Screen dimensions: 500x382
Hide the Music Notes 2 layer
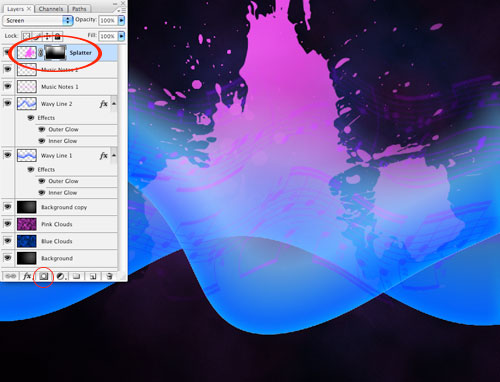pyautogui.click(x=7, y=69)
